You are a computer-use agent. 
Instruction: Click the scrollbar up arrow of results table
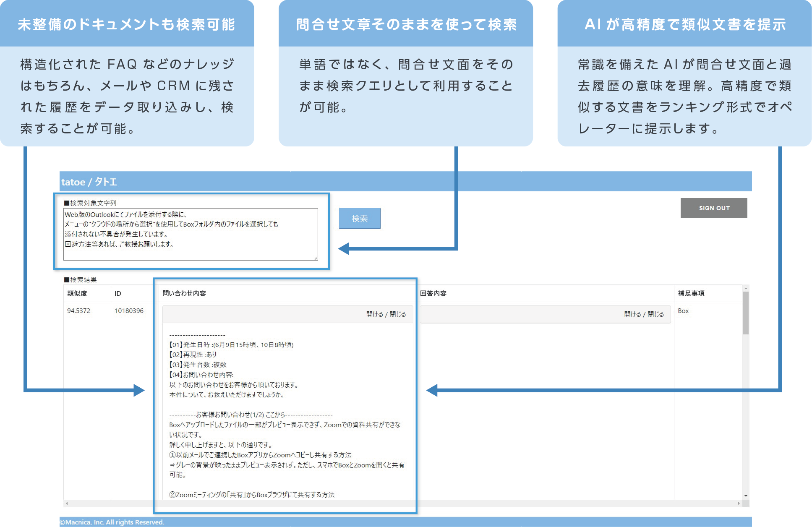pos(746,288)
